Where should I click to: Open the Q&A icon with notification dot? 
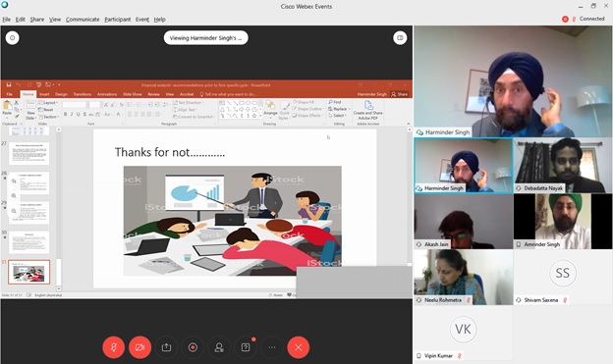pos(246,347)
